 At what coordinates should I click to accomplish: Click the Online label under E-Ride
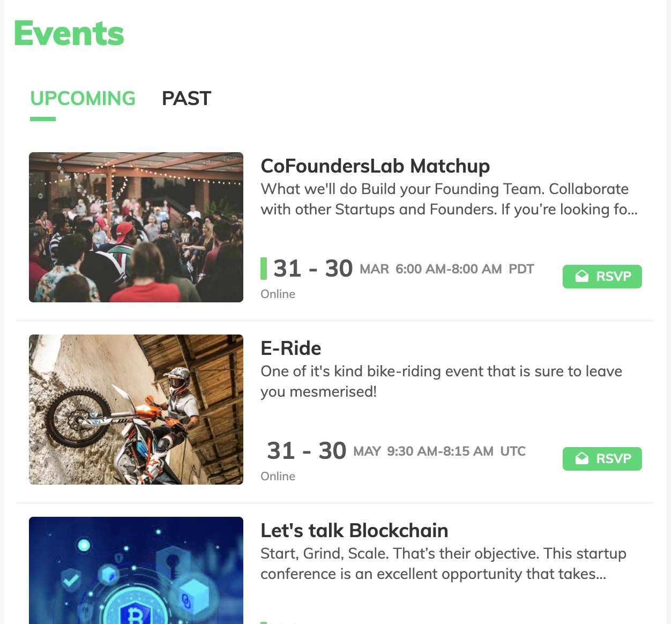click(278, 477)
